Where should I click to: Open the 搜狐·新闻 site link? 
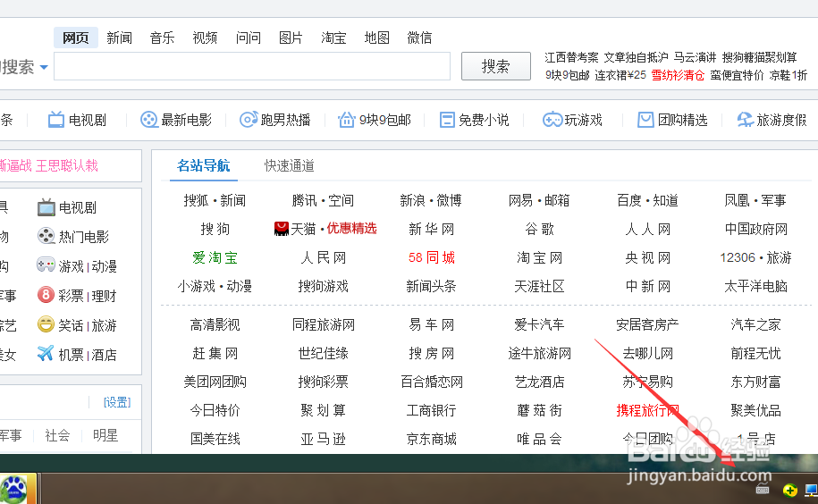(215, 201)
